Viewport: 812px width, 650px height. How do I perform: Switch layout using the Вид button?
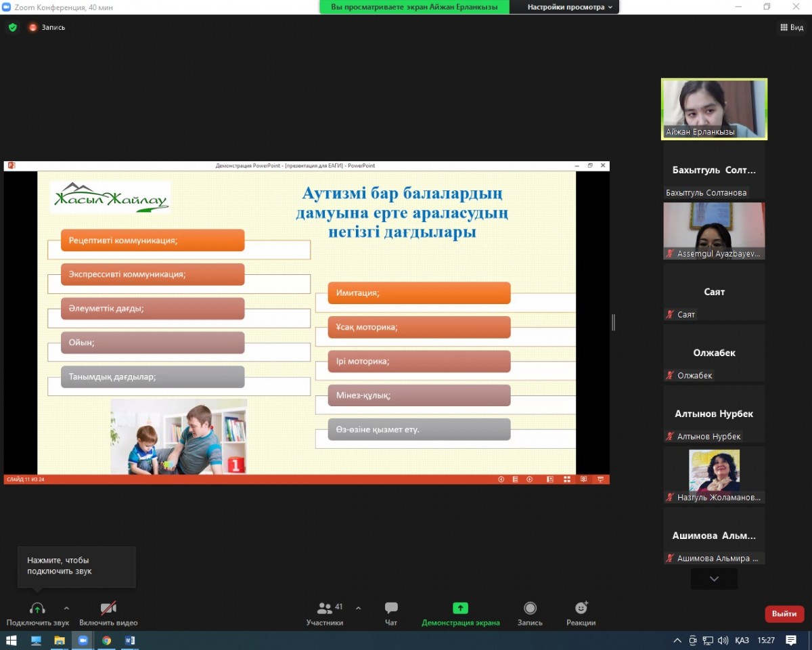pyautogui.click(x=791, y=28)
